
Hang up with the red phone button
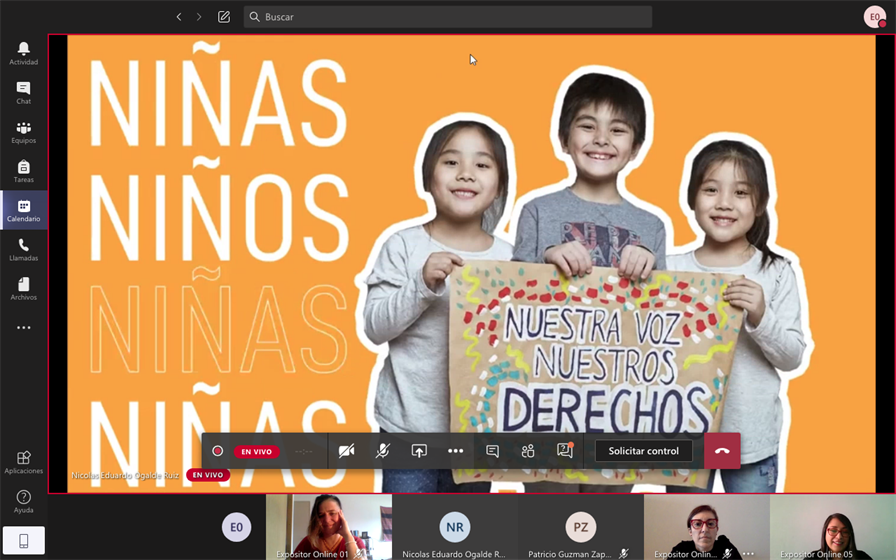[722, 451]
